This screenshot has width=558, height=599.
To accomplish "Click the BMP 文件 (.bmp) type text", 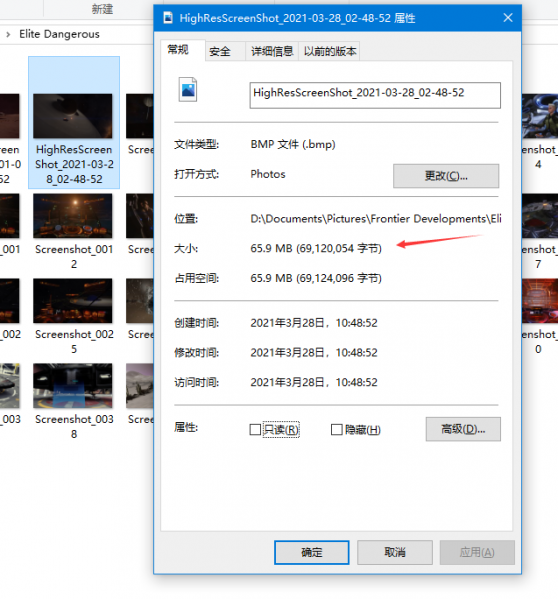I will coord(293,144).
